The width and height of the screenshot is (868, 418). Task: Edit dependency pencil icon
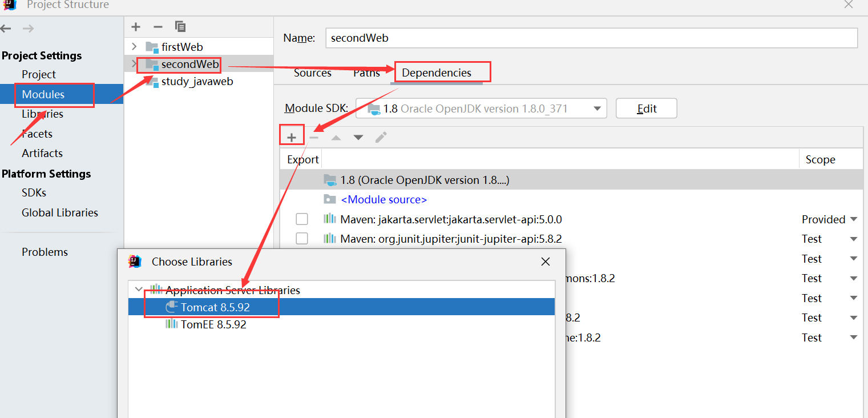pos(381,137)
